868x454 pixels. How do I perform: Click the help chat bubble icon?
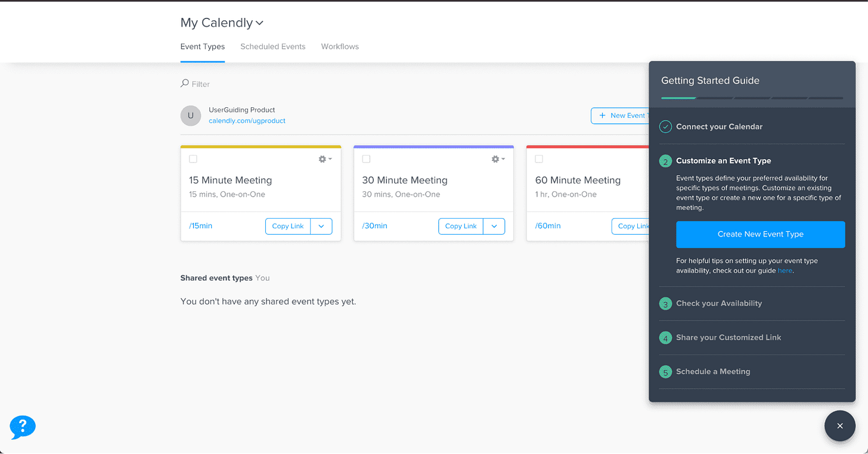[x=22, y=427]
